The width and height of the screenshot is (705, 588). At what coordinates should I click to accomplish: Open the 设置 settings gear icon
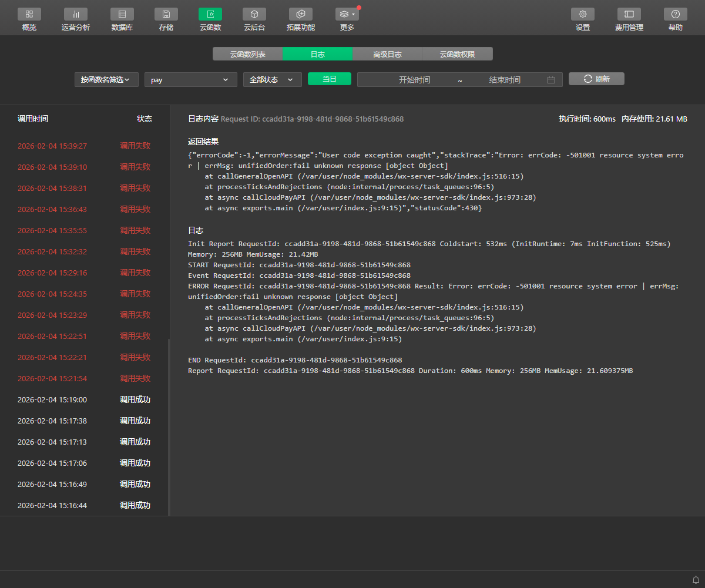[x=583, y=14]
